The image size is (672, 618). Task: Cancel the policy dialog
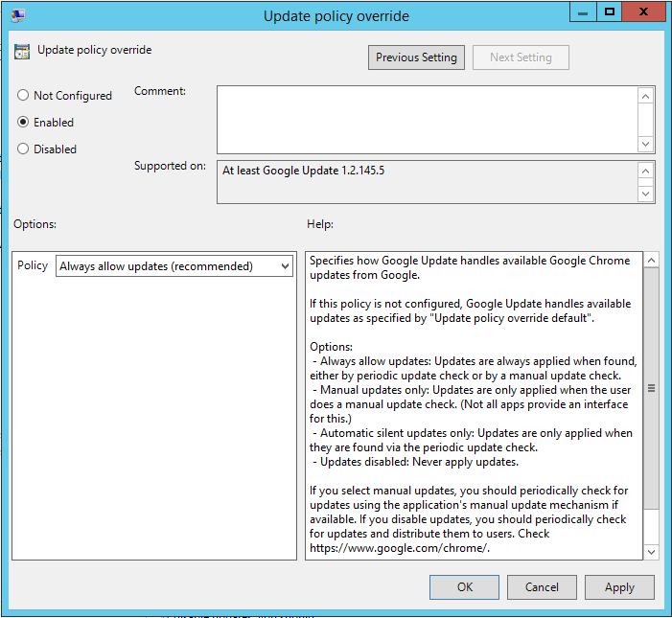(x=542, y=587)
